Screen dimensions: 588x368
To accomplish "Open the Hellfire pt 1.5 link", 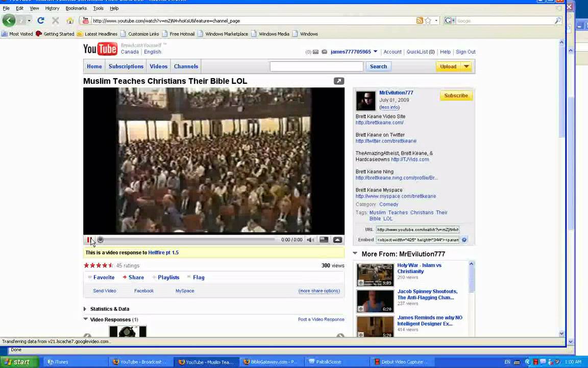I will tap(163, 252).
